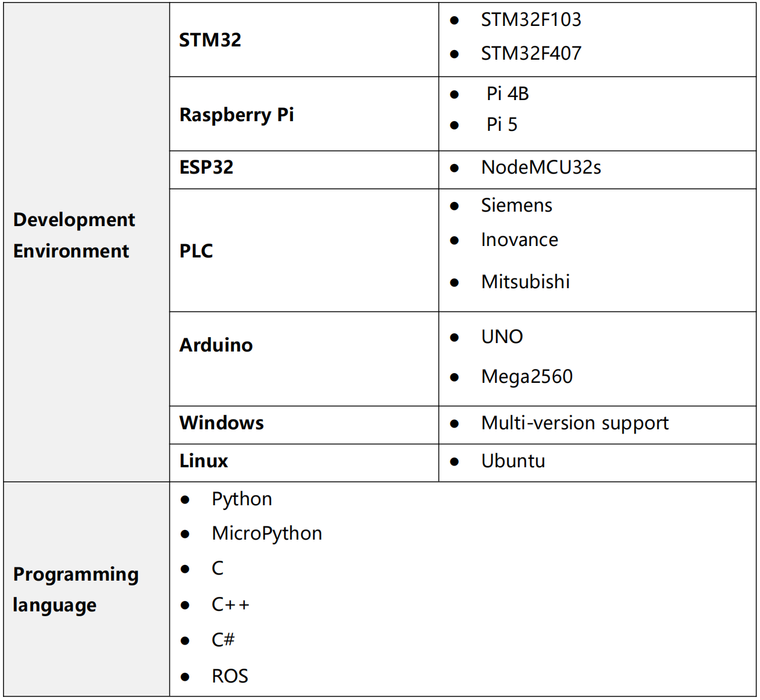Screen dimensions: 760x700
Task: Select Inovance in the PLC list
Action: pos(519,240)
